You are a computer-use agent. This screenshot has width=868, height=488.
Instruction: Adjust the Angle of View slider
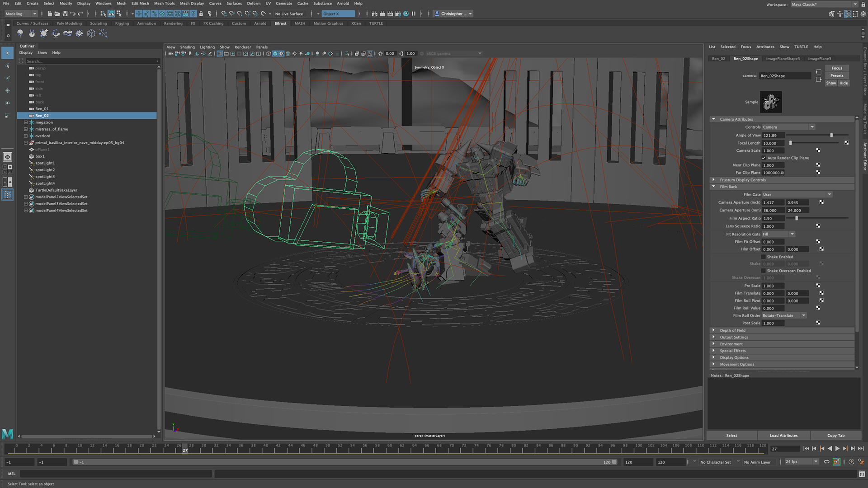point(831,136)
